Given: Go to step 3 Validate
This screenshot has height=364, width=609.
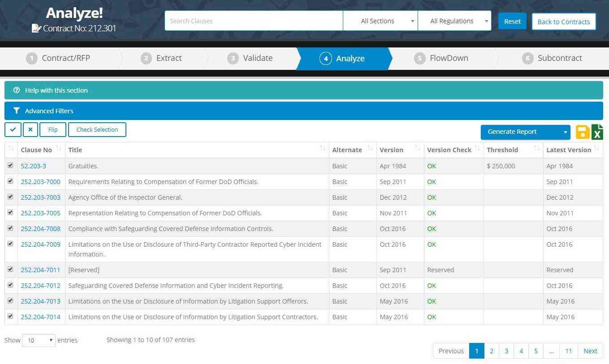Looking at the screenshot, I should click(x=250, y=58).
